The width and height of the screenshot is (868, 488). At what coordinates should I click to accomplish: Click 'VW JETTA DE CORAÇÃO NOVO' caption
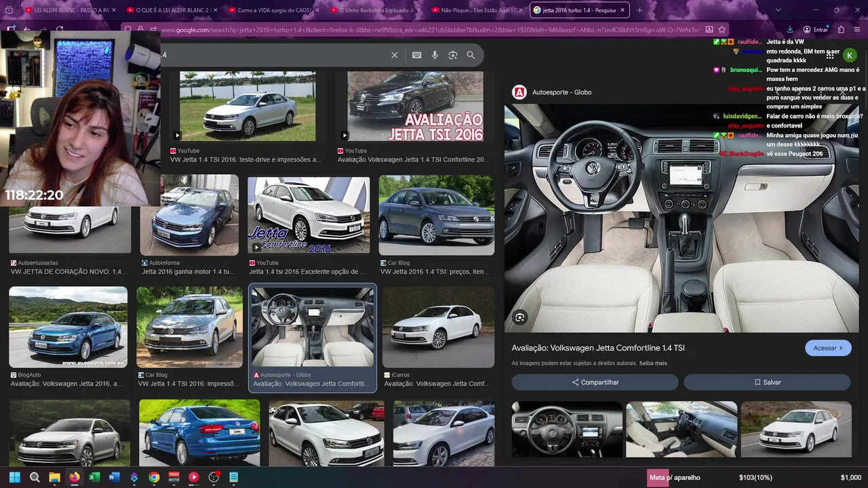pos(69,272)
